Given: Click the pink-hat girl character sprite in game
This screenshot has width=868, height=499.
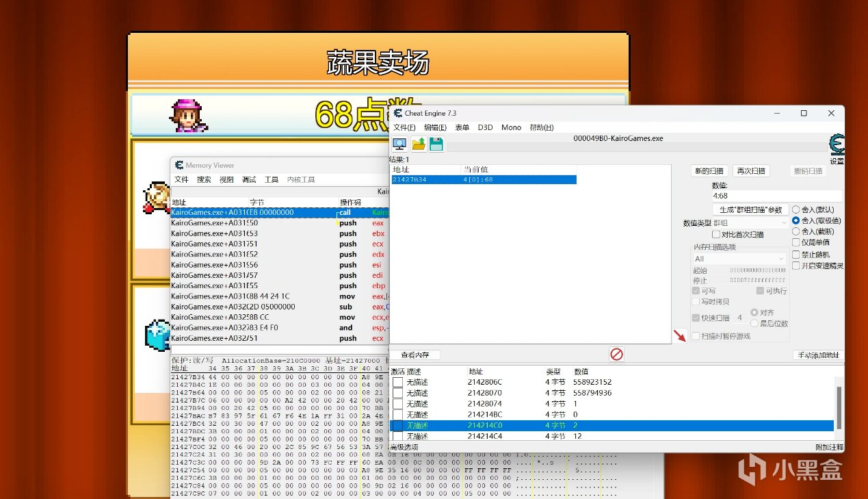Looking at the screenshot, I should [188, 116].
